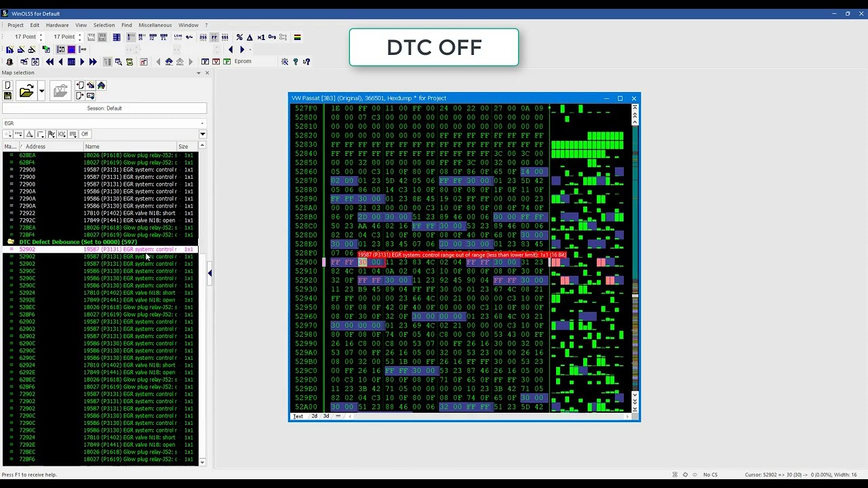Toggle hexadecimal FF number format
The height and width of the screenshot is (488, 868).
click(214, 37)
